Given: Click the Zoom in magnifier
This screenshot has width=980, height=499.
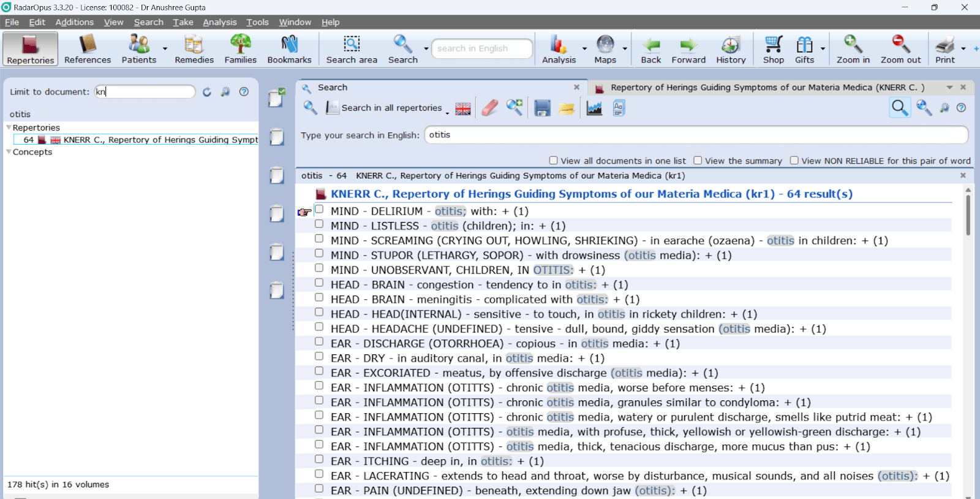Looking at the screenshot, I should [x=853, y=49].
